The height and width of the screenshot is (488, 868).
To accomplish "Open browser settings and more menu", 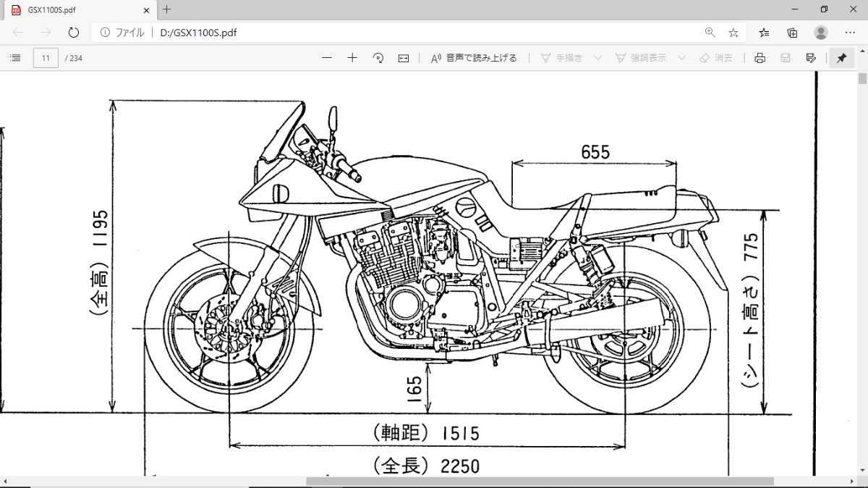I will [850, 33].
